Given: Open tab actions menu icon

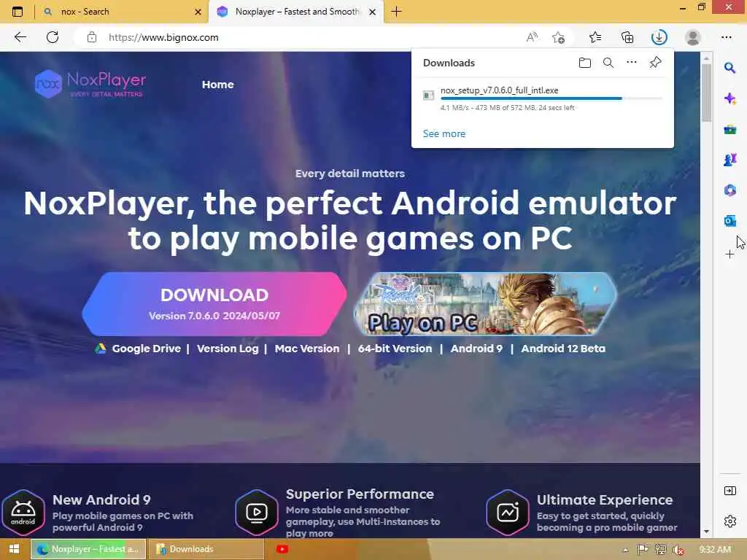Looking at the screenshot, I should pos(18,12).
